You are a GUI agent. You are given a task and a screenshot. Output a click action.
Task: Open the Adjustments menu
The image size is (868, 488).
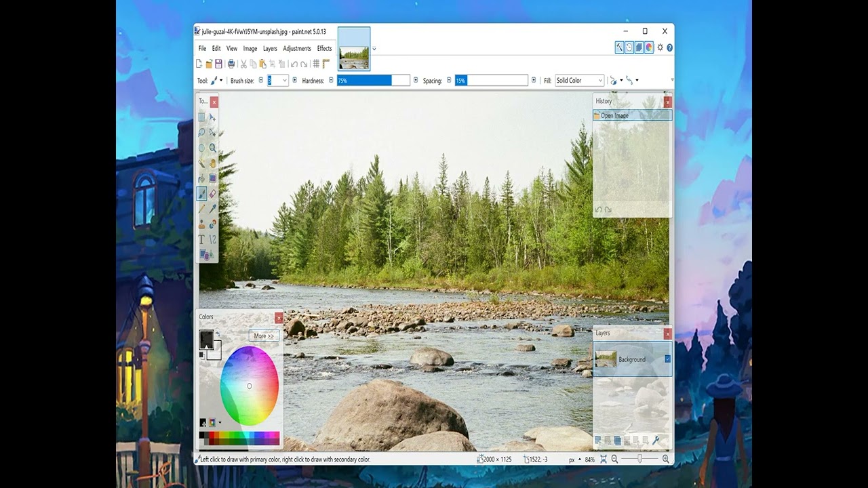pyautogui.click(x=297, y=49)
